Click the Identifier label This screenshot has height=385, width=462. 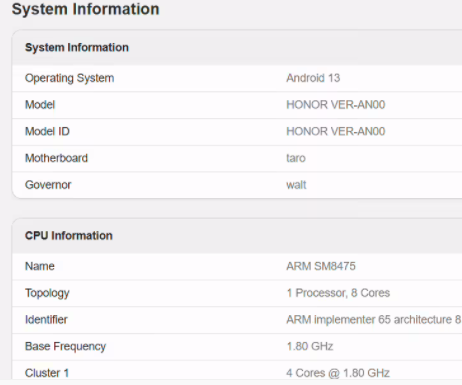[46, 319]
